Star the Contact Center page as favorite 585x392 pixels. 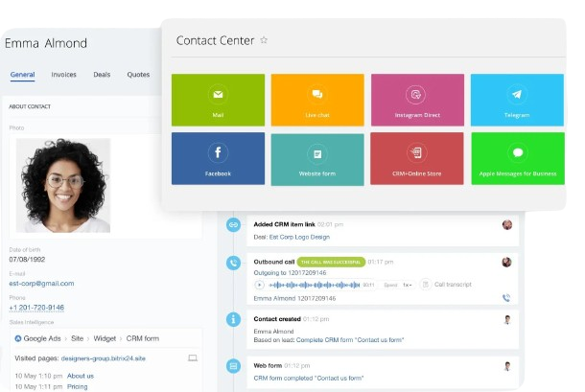[x=264, y=40]
